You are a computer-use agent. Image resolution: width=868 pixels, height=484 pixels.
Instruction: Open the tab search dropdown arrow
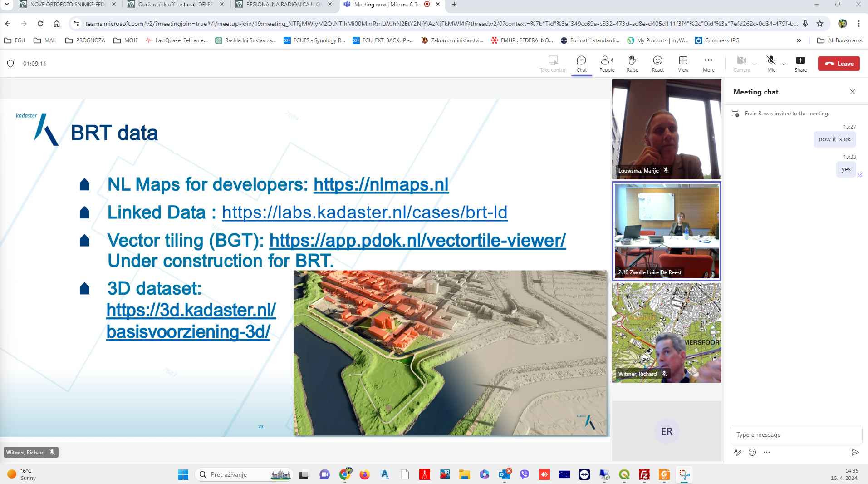[x=6, y=5]
